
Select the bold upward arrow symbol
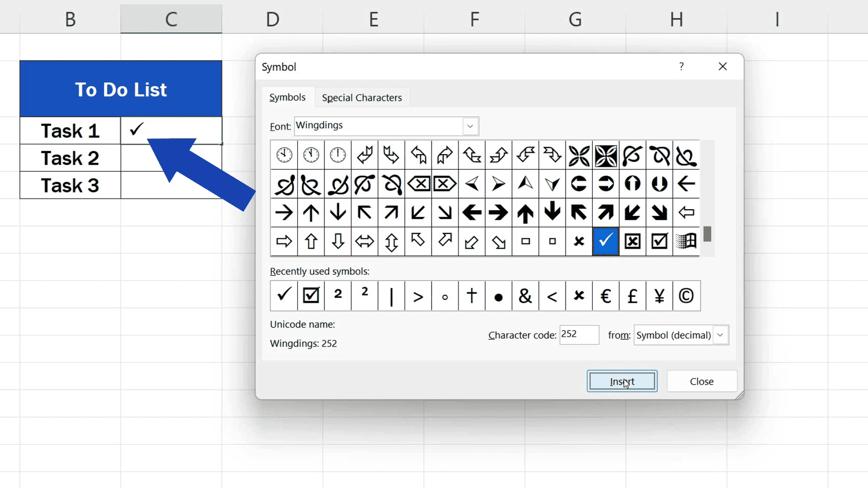(525, 212)
